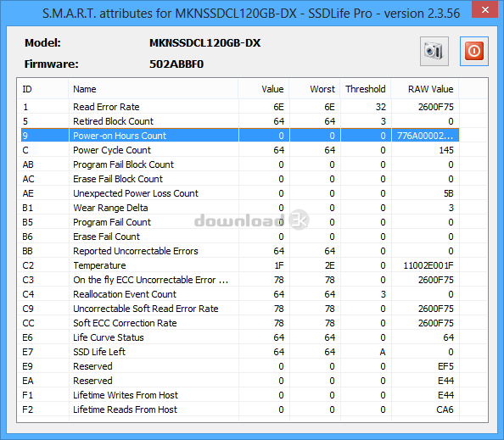Select the Temperature attribute row
Screen dimensions: 504x440
click(x=240, y=265)
